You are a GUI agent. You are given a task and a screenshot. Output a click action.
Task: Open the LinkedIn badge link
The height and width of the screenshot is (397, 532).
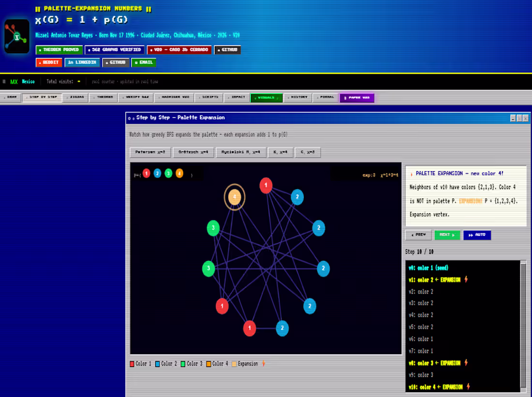82,62
